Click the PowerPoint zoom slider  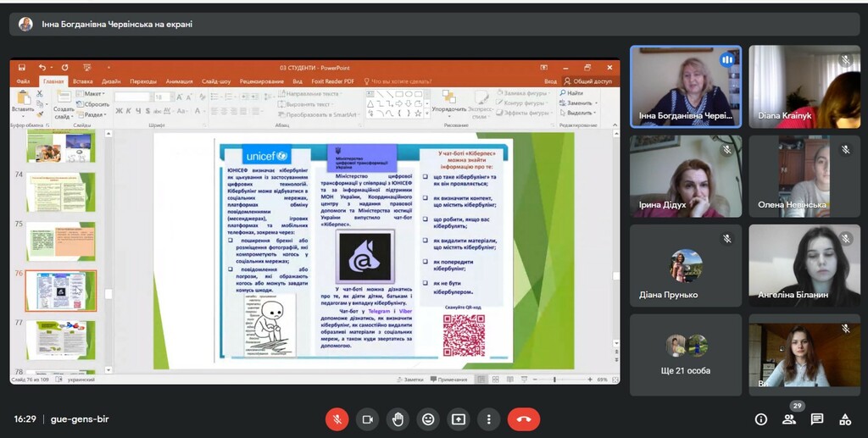coord(554,380)
